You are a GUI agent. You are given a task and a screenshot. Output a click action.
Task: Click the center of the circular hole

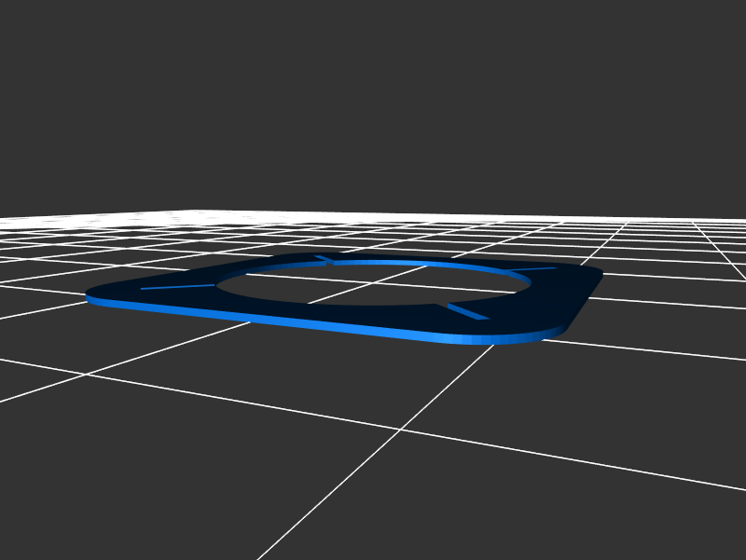373,282
